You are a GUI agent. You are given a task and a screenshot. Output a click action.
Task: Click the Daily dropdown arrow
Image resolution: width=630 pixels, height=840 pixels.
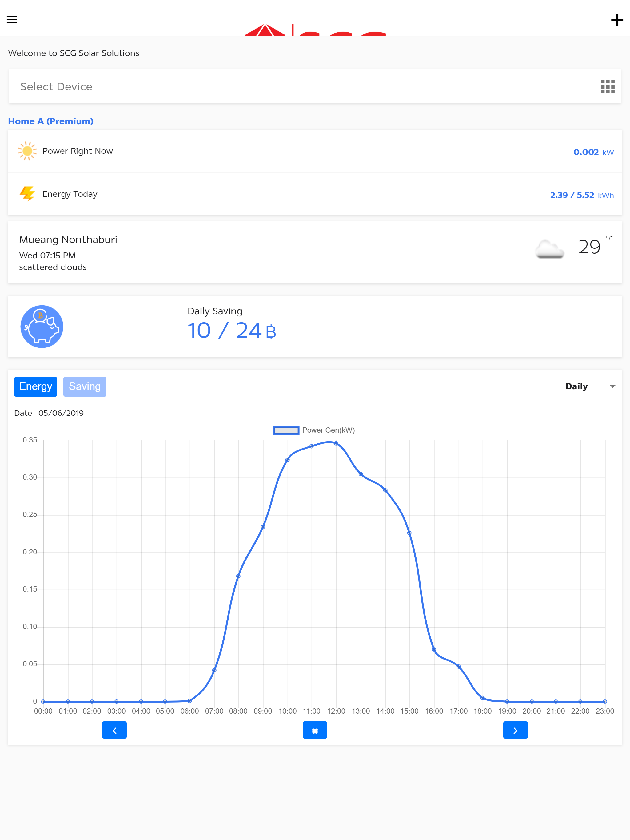612,386
